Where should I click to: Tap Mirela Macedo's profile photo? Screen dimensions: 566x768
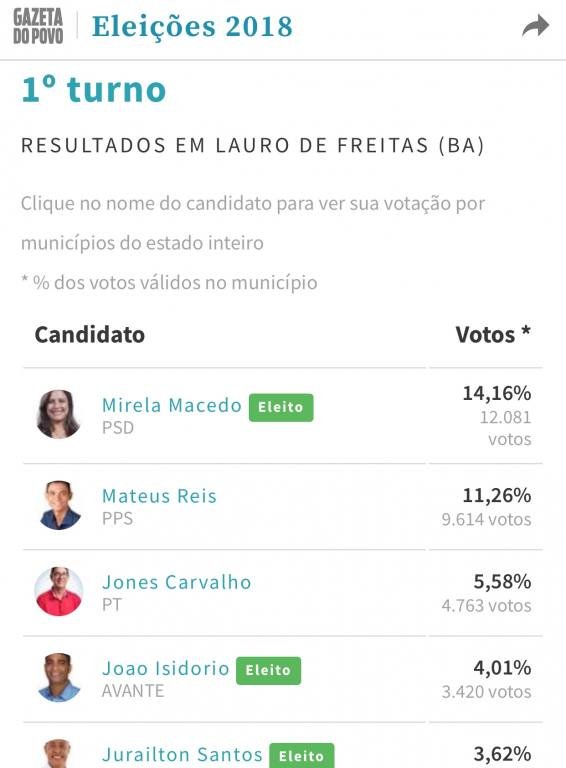point(58,414)
